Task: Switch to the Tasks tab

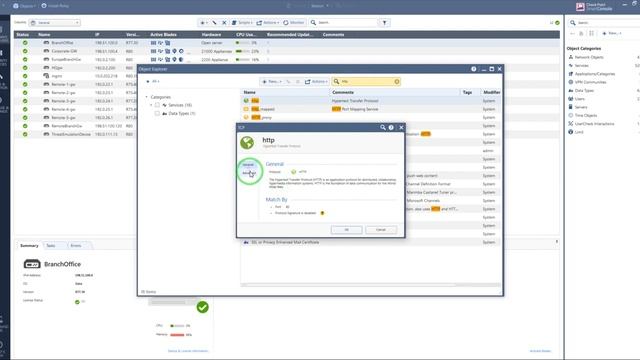Action: [x=51, y=246]
